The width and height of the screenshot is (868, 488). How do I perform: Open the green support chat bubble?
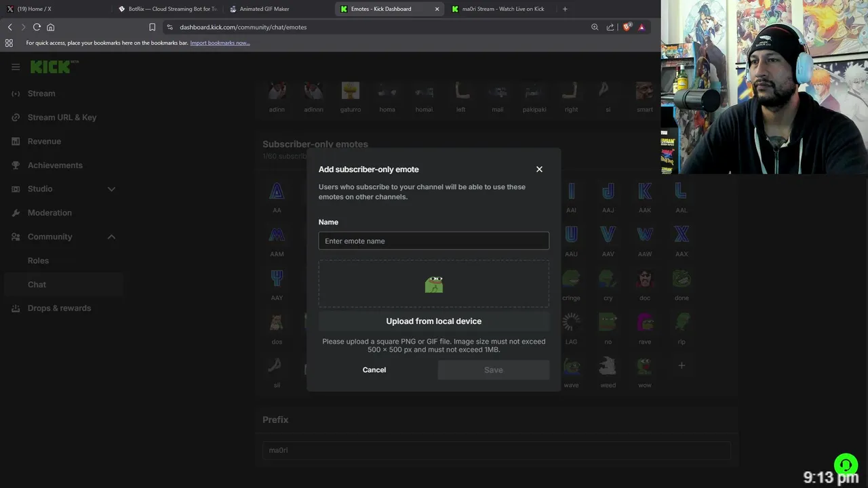(846, 465)
